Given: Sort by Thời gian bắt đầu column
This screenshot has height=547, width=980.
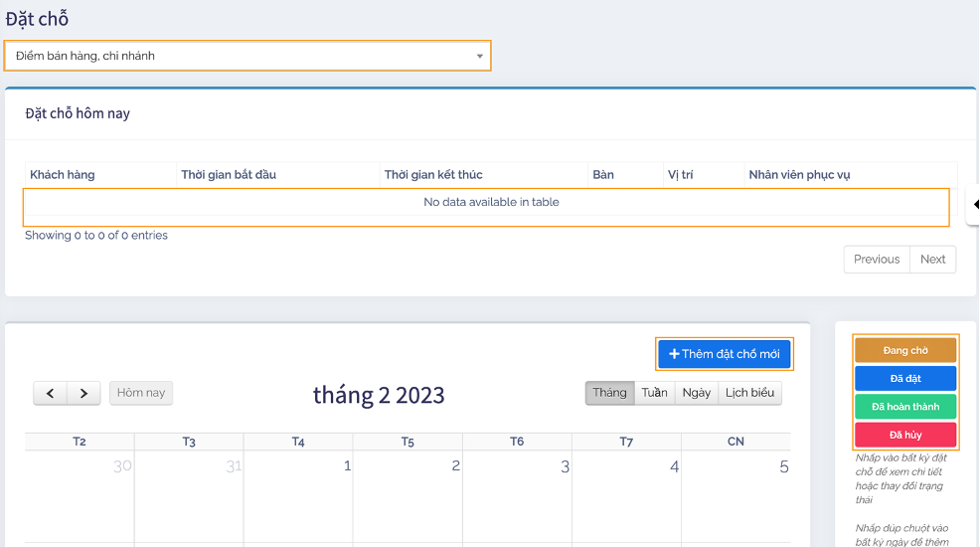Looking at the screenshot, I should coord(229,175).
